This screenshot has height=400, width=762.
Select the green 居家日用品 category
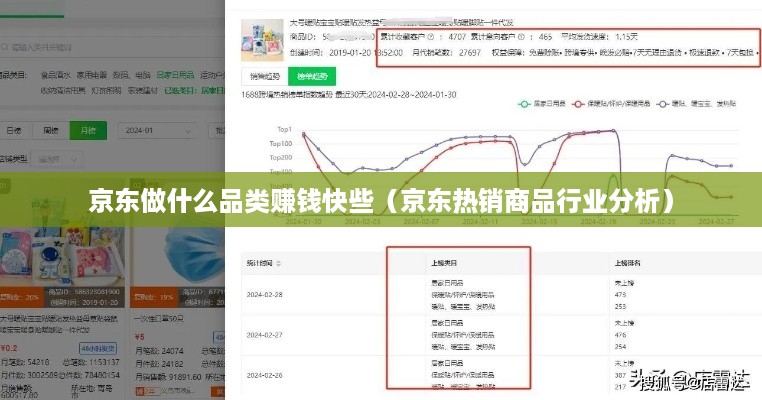pyautogui.click(x=175, y=75)
